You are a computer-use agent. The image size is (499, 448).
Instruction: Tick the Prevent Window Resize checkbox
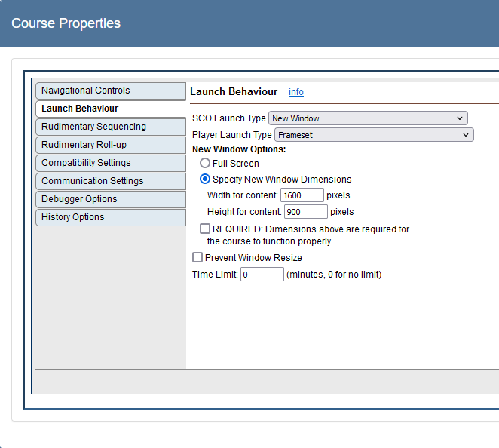pyautogui.click(x=198, y=258)
